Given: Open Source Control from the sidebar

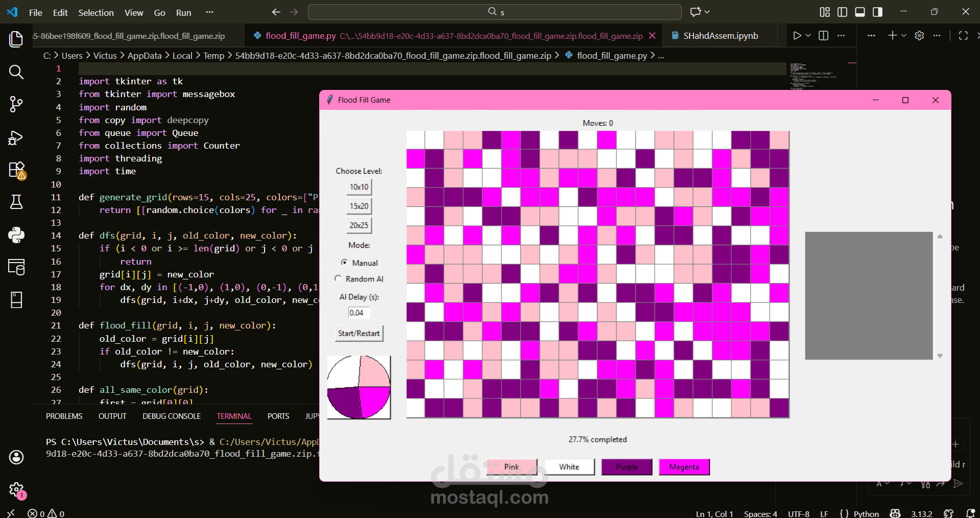Looking at the screenshot, I should click(16, 104).
